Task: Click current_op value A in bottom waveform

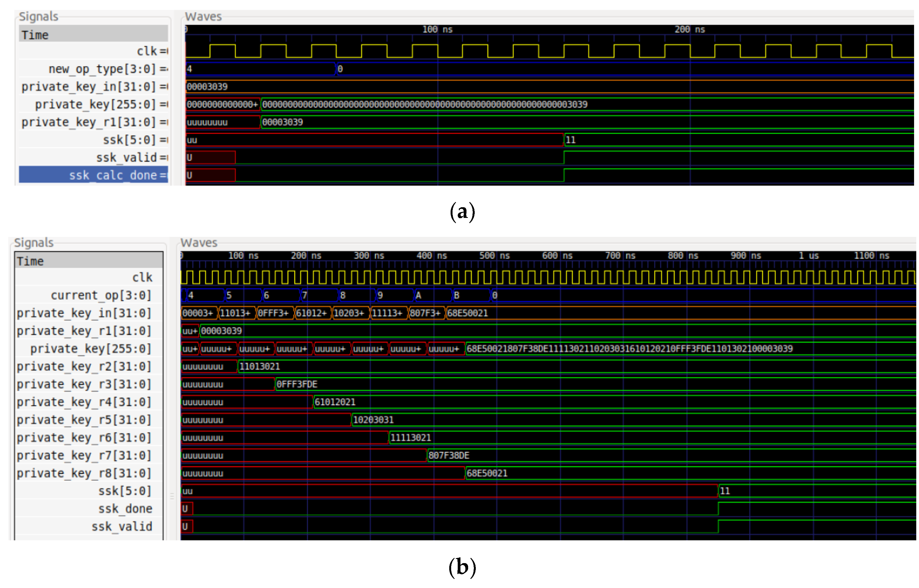Action: [x=419, y=296]
